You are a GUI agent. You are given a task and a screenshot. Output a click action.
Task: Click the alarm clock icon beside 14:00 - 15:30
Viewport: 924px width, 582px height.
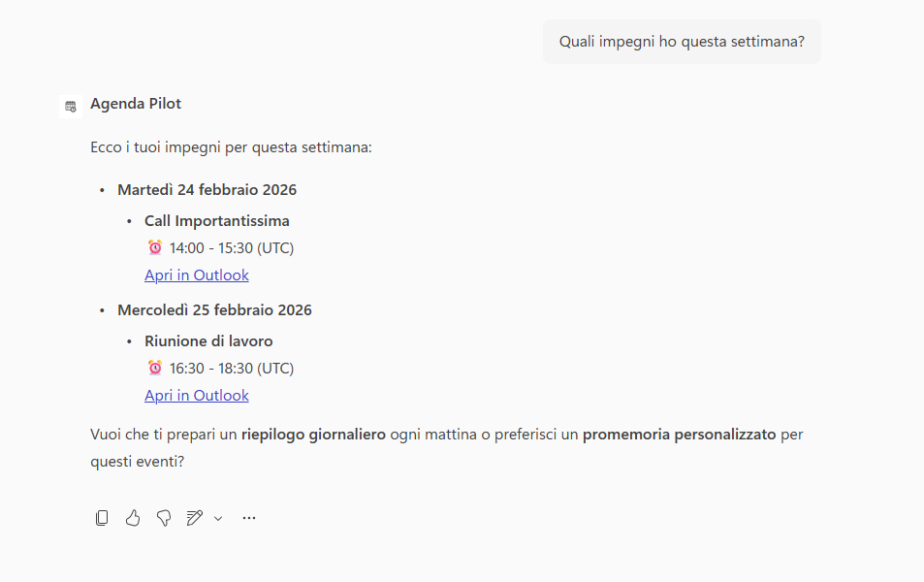click(x=155, y=247)
